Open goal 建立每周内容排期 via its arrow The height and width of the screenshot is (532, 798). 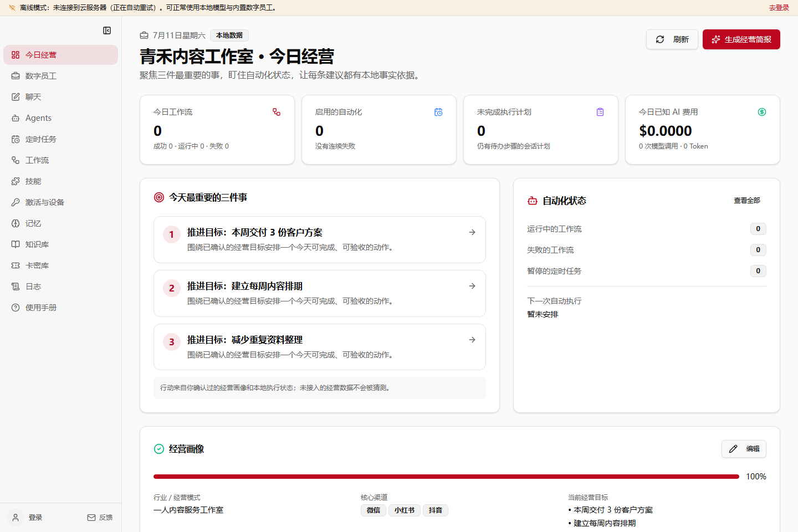[x=472, y=286]
